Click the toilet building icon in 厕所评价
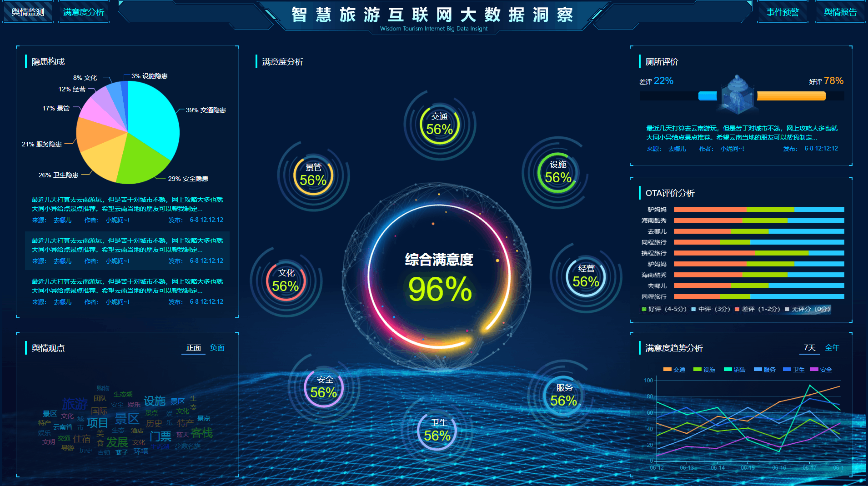Image resolution: width=868 pixels, height=486 pixels. tap(737, 94)
